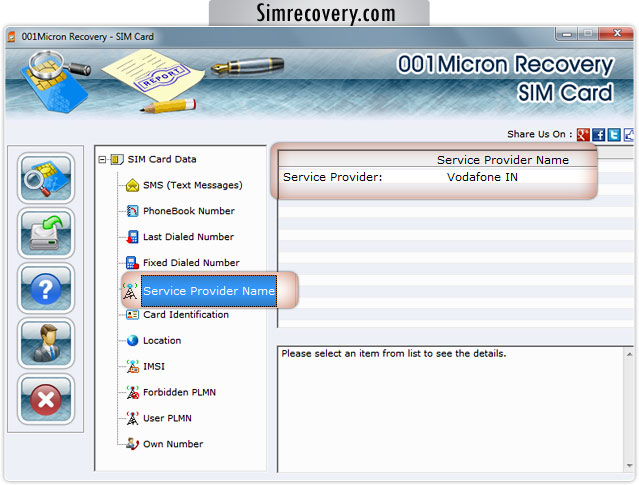Share on Google Plus icon
Screen dimensions: 639x485
(x=583, y=134)
